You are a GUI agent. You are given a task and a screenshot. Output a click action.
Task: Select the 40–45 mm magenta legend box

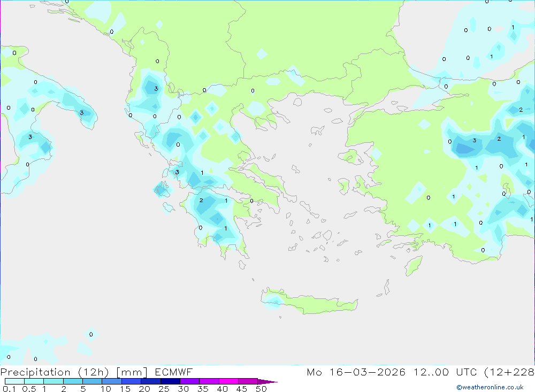(228, 381)
